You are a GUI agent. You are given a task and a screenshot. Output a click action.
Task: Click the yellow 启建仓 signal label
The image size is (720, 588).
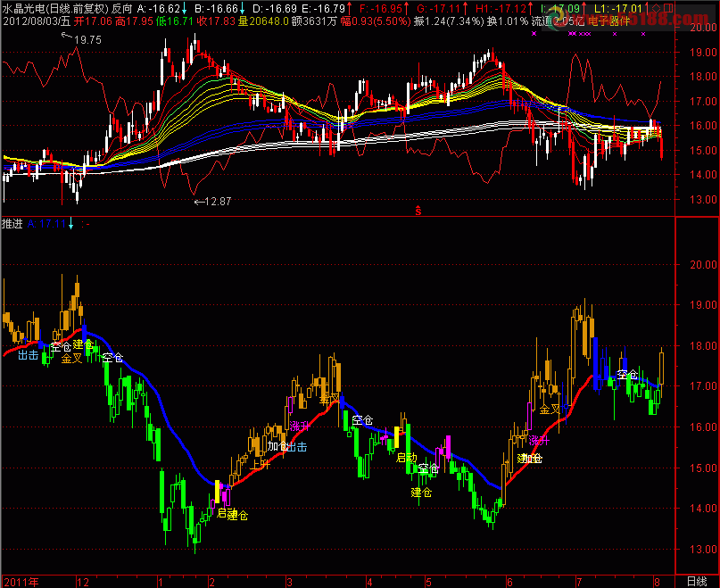tap(232, 515)
